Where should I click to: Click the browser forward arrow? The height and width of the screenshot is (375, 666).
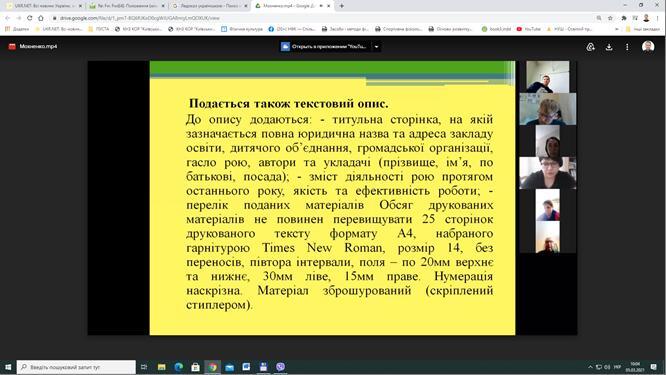(18, 18)
